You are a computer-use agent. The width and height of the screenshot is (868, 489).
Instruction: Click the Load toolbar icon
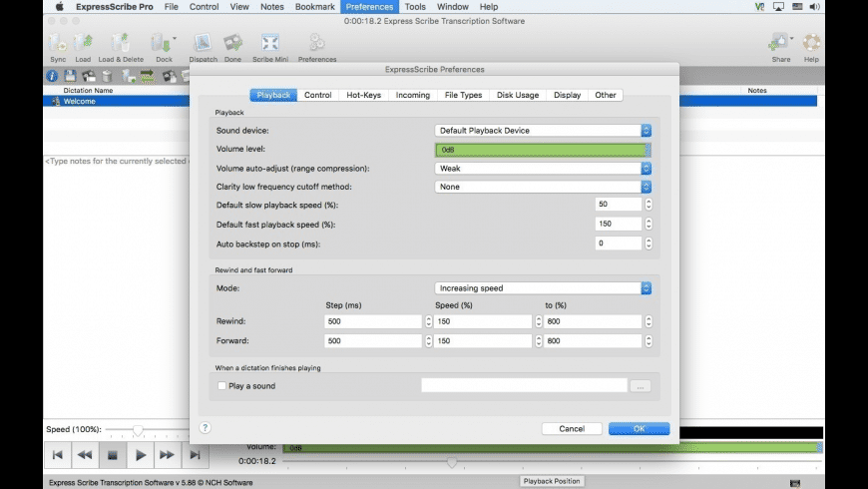pyautogui.click(x=83, y=43)
